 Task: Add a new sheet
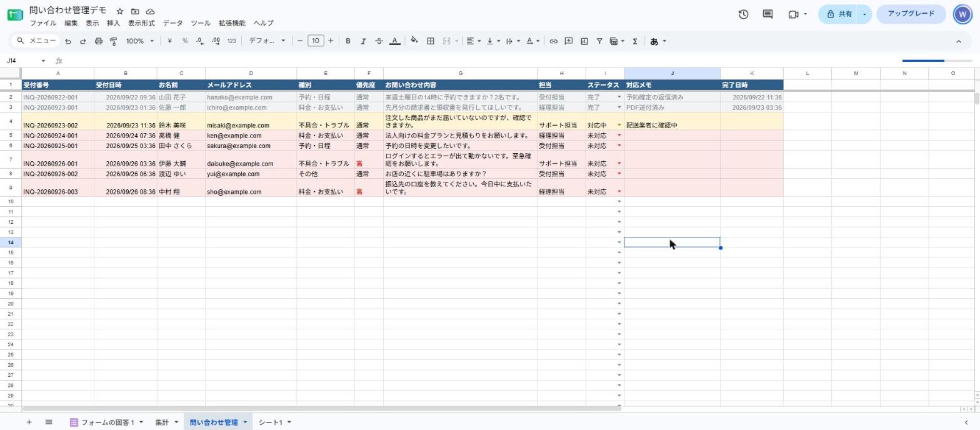pyautogui.click(x=29, y=422)
